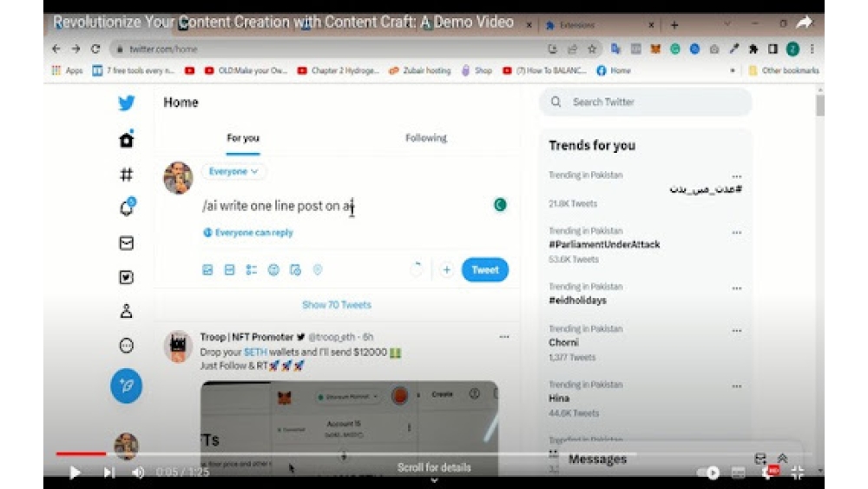Open the emoji picker in composer
The image size is (868, 489).
click(273, 270)
